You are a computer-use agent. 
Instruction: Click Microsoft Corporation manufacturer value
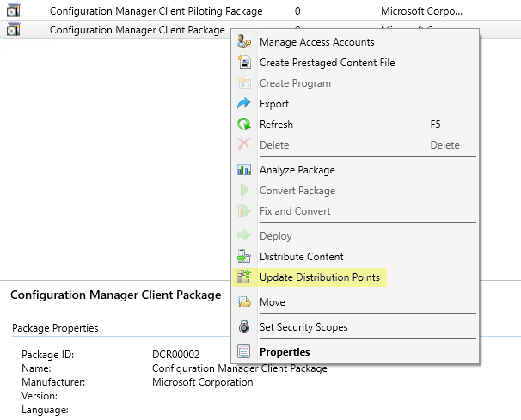coord(202,382)
